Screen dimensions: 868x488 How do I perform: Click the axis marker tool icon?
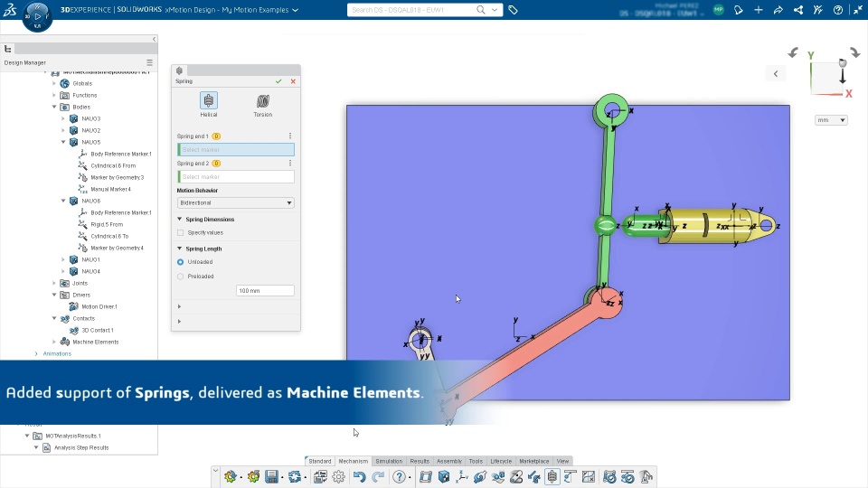pos(462,476)
